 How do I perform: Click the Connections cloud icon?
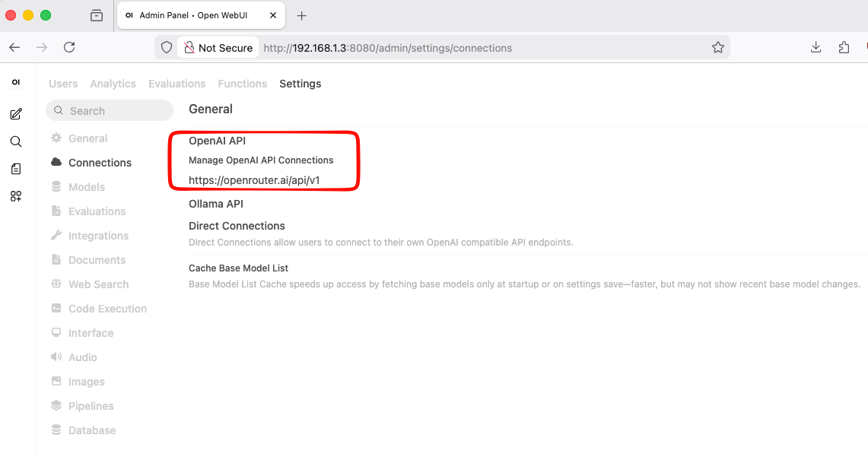click(x=56, y=162)
